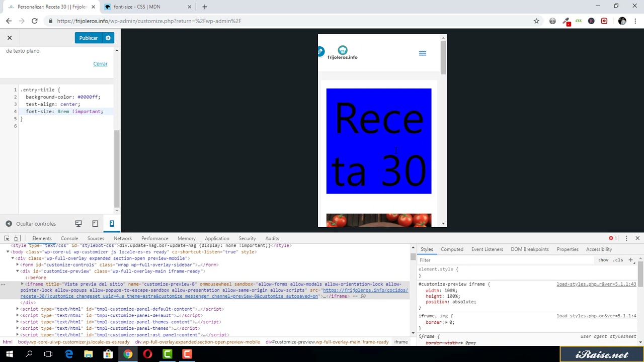Open the Audits panel tab
The height and width of the screenshot is (362, 644).
tap(272, 238)
